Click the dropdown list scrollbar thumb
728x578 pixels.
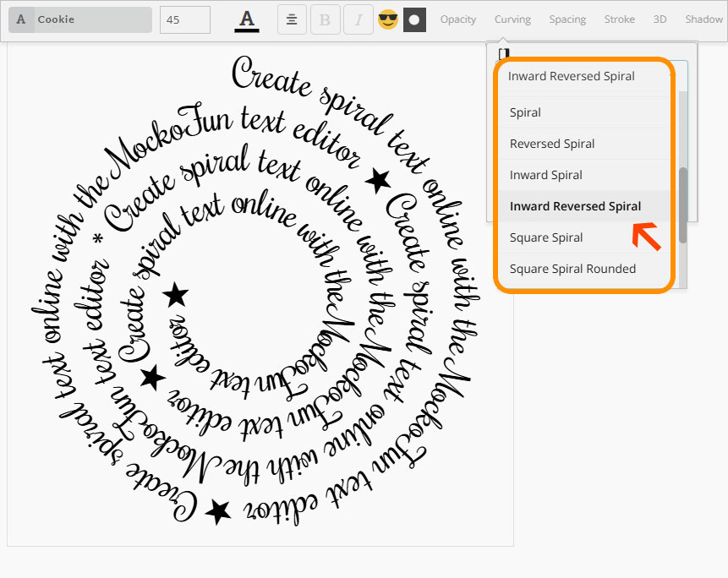[x=683, y=204]
